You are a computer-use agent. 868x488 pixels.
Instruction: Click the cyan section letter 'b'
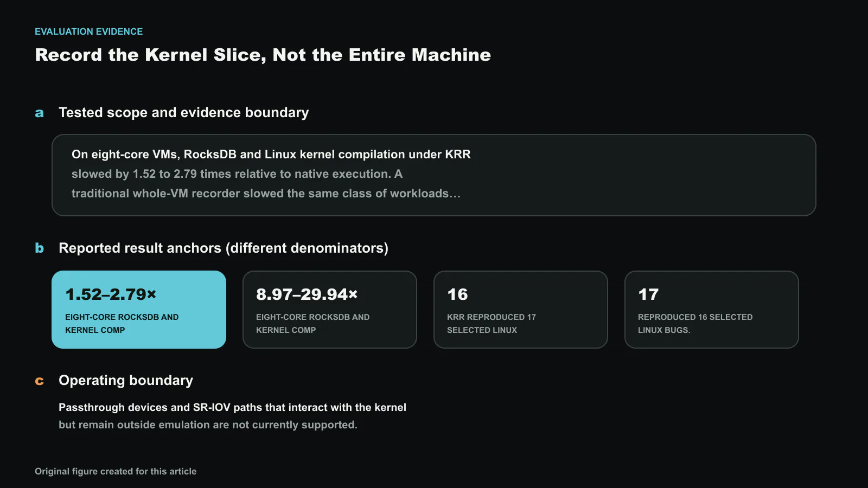tap(39, 248)
